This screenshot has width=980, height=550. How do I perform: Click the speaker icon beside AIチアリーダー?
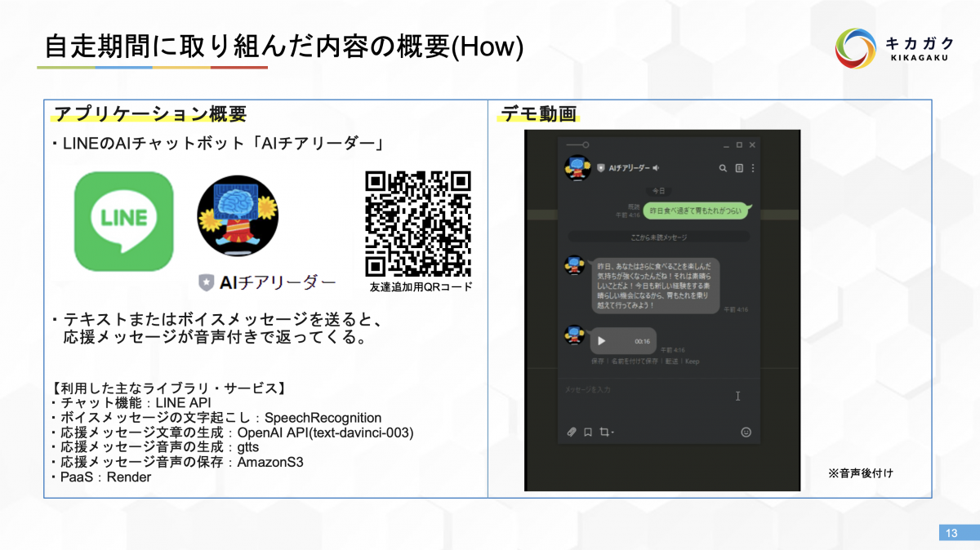[656, 168]
